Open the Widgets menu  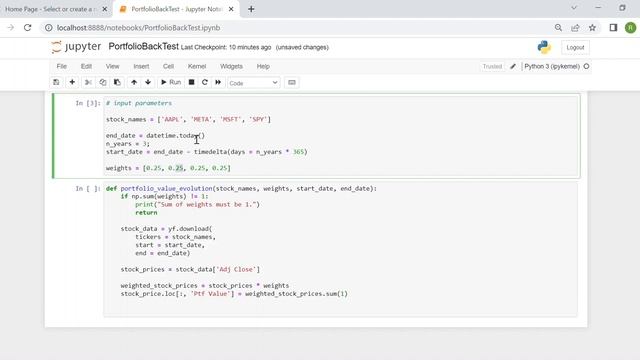[231, 66]
